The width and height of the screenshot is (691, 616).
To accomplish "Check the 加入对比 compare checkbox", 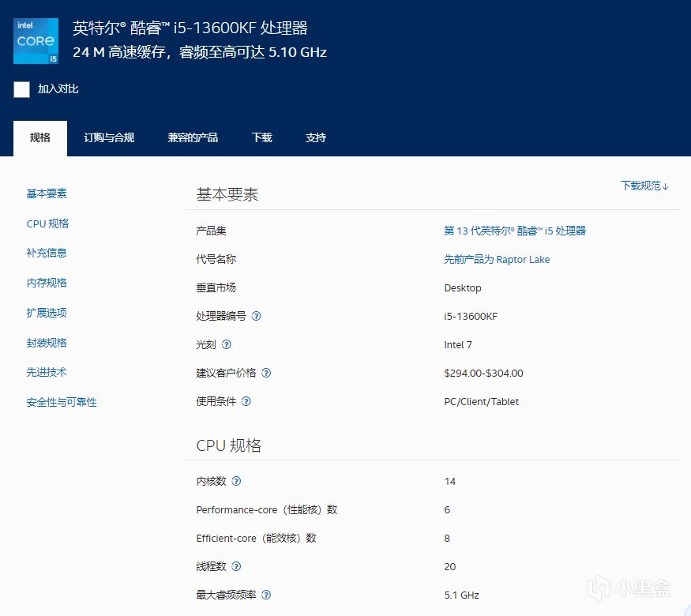I will point(21,89).
